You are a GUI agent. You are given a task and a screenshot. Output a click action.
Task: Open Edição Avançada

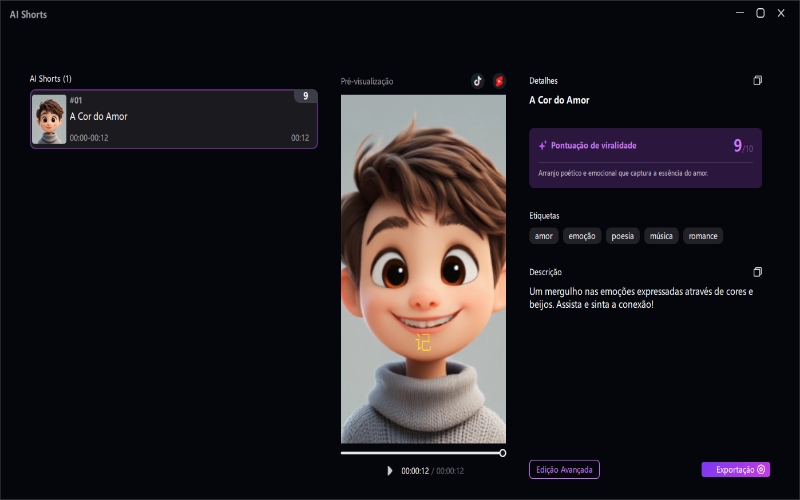pos(564,469)
